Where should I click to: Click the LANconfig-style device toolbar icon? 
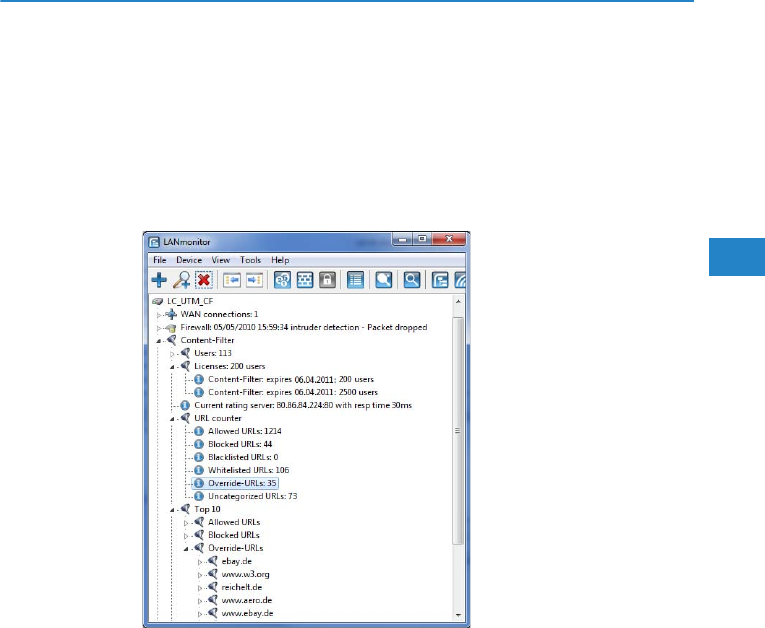point(440,280)
